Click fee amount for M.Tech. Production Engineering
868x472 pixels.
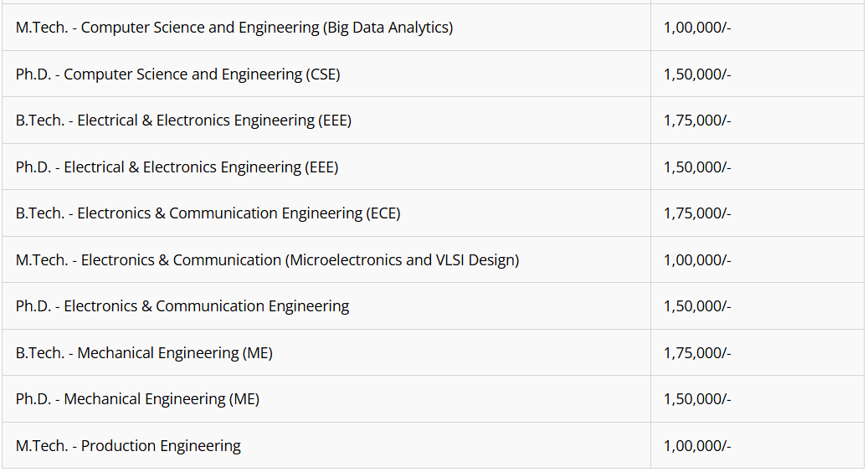click(x=697, y=446)
